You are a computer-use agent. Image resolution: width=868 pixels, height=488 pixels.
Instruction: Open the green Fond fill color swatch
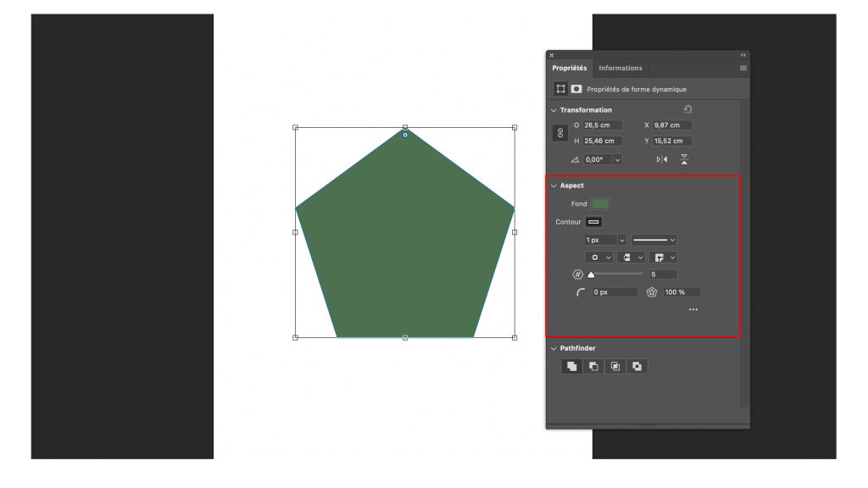(600, 204)
